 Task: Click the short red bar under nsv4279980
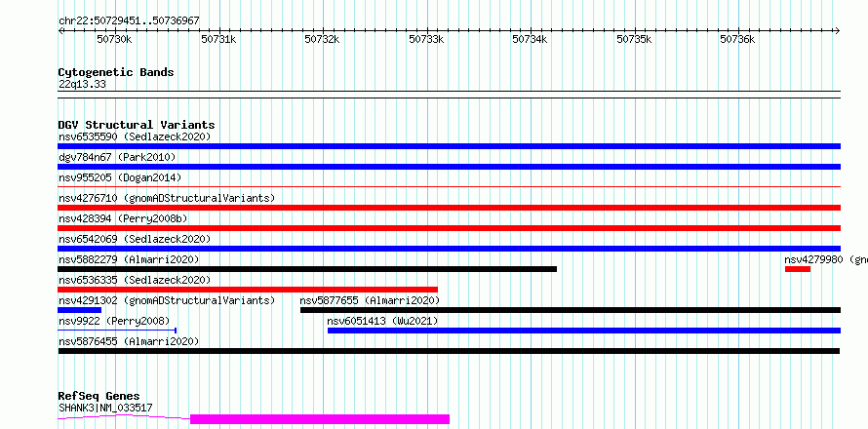tap(798, 269)
